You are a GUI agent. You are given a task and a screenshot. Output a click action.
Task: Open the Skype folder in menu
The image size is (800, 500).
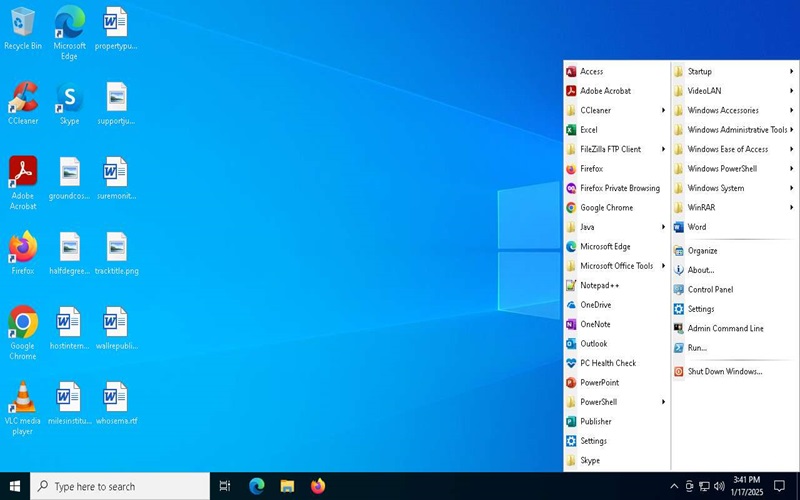coord(616,460)
